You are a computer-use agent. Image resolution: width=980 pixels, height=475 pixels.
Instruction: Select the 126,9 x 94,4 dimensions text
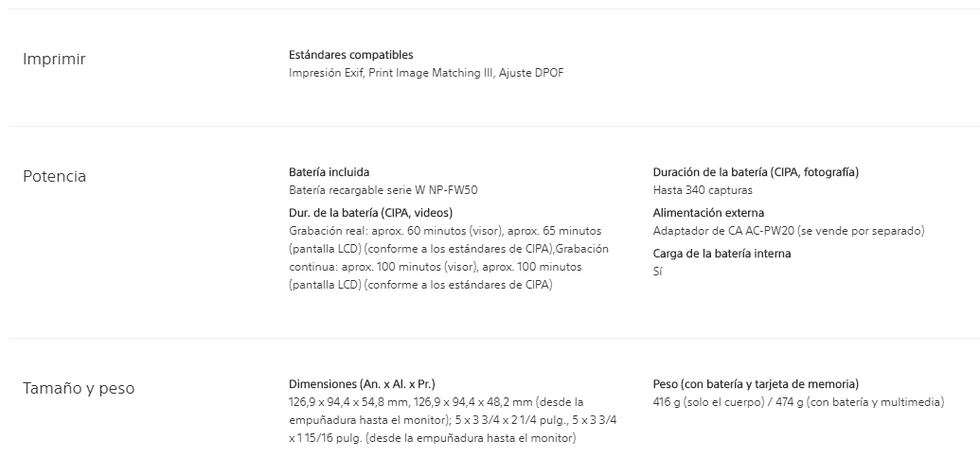tap(453, 420)
